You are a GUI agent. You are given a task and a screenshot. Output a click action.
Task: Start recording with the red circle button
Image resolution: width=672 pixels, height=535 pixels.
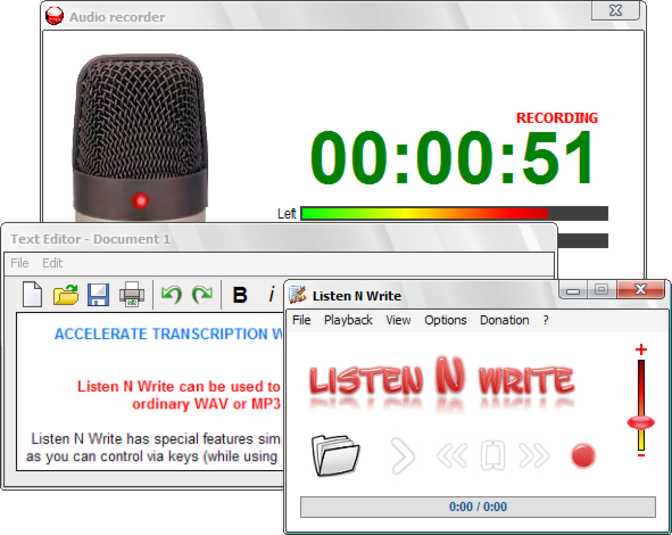pyautogui.click(x=583, y=455)
